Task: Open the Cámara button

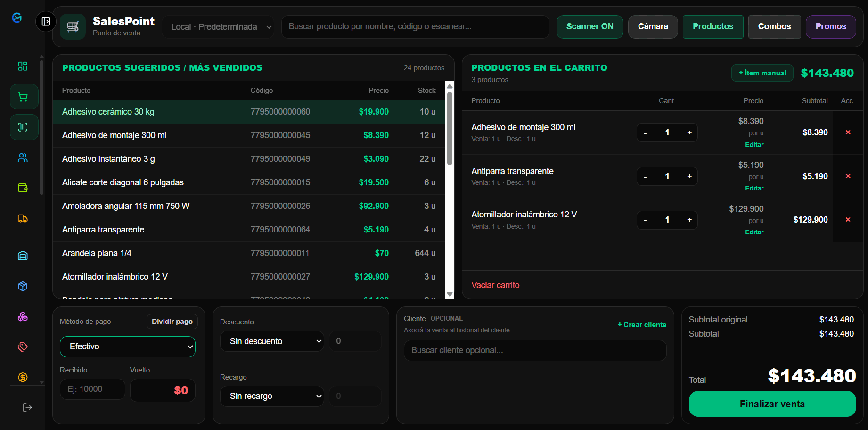Action: 653,26
